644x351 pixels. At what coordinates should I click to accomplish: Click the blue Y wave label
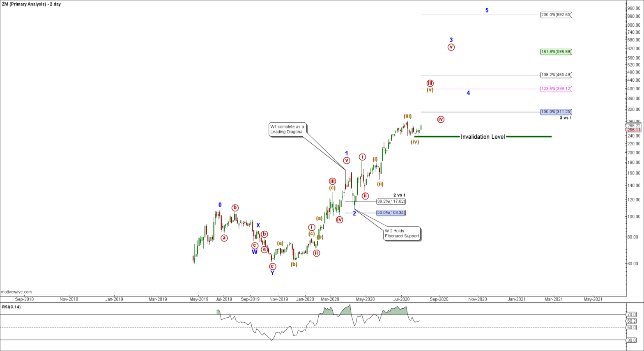(x=272, y=273)
